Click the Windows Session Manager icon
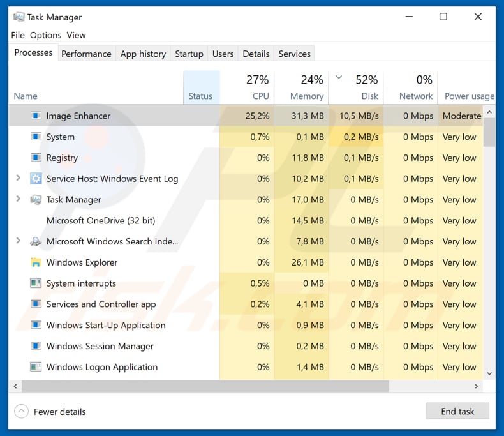 (x=36, y=346)
